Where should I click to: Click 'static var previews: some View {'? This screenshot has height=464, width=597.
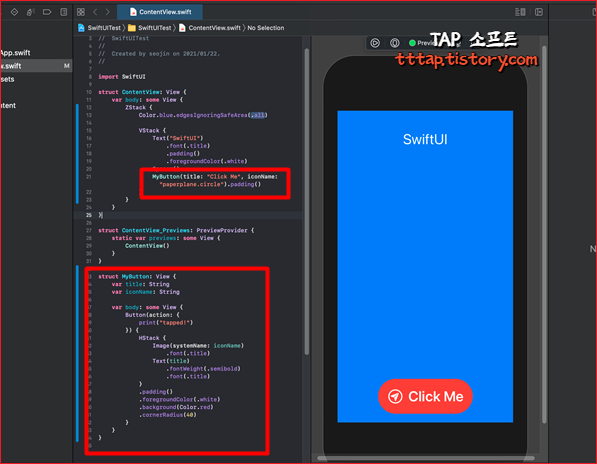166,238
